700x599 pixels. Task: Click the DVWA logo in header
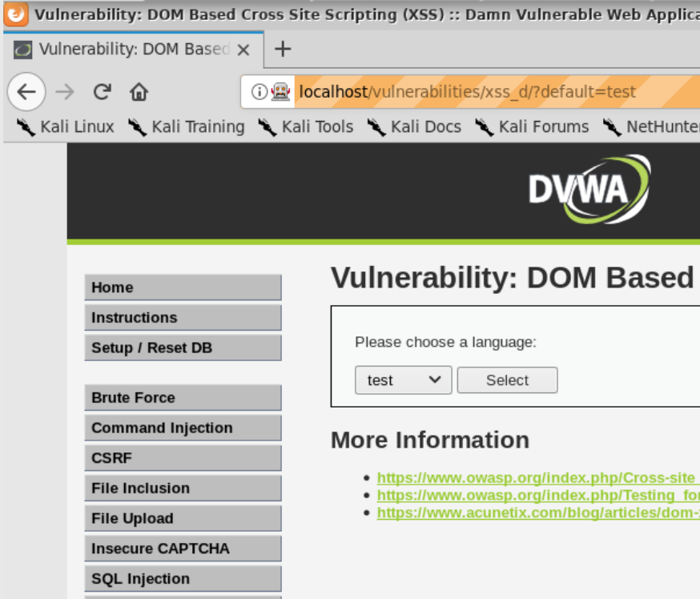[x=589, y=190]
